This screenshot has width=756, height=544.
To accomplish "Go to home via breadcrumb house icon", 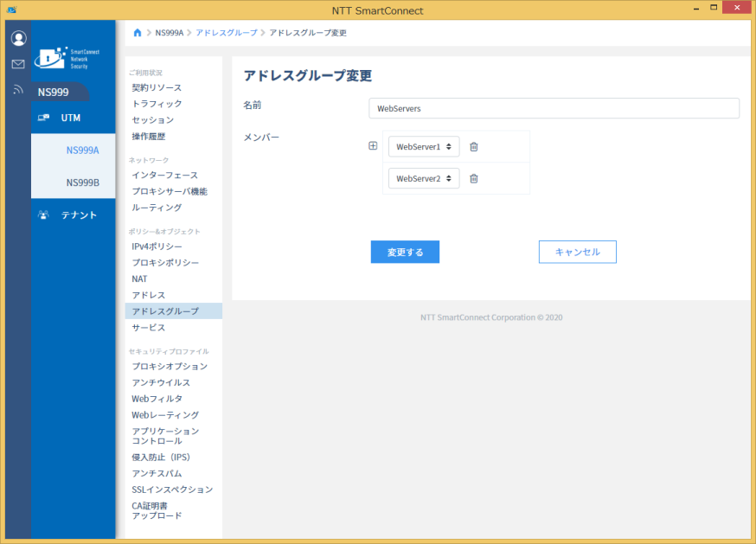I will click(x=138, y=33).
